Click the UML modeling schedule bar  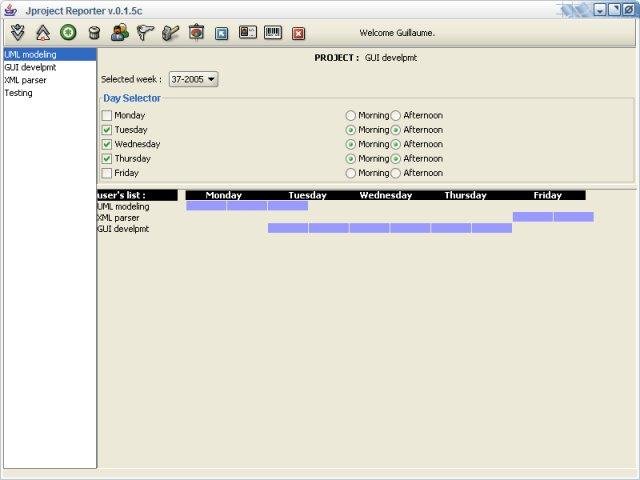pyautogui.click(x=247, y=206)
